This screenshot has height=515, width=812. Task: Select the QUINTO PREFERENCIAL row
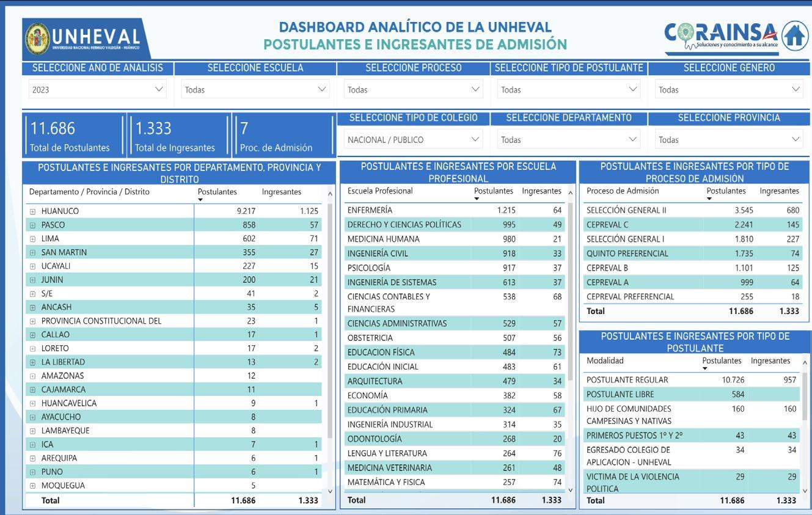[x=692, y=254]
